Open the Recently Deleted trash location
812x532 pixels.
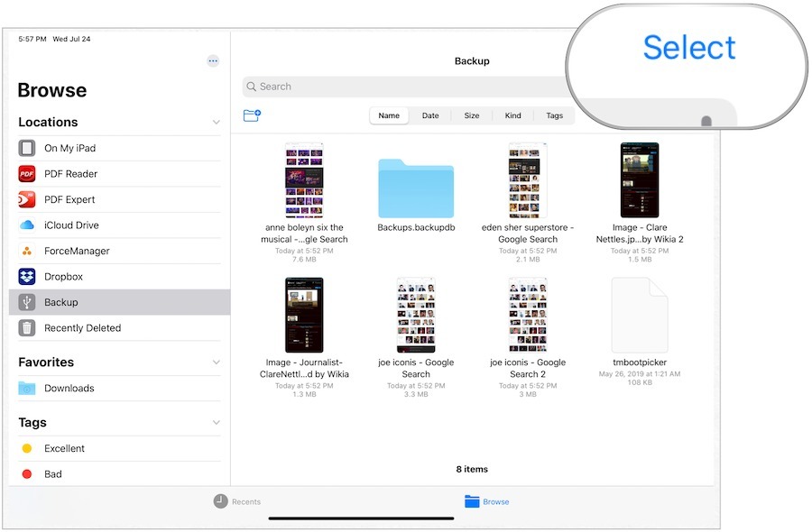82,328
